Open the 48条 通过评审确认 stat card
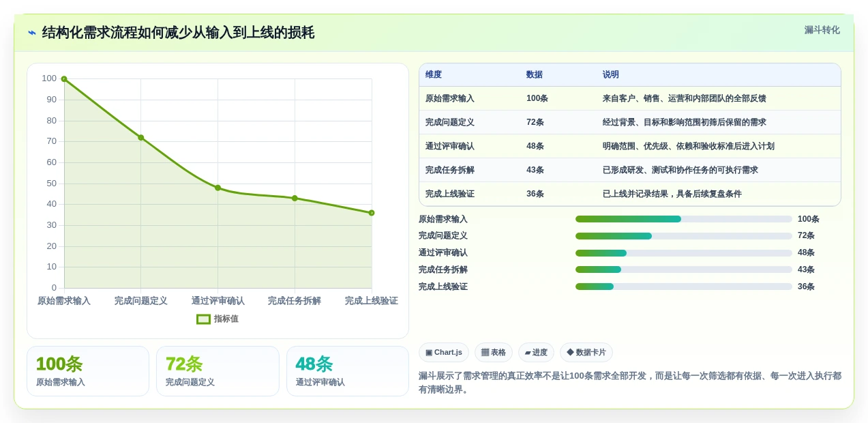 (x=348, y=371)
